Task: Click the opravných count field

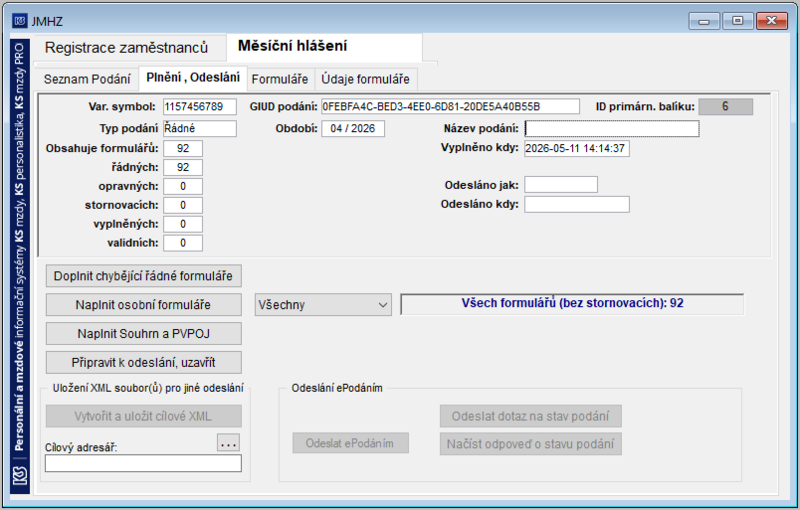Action: [183, 186]
